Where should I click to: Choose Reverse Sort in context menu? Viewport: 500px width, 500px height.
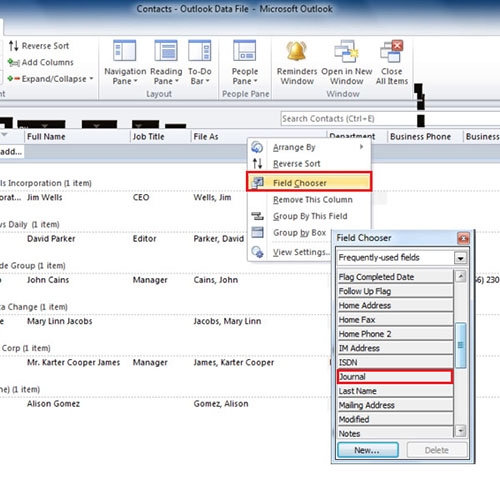[x=309, y=164]
